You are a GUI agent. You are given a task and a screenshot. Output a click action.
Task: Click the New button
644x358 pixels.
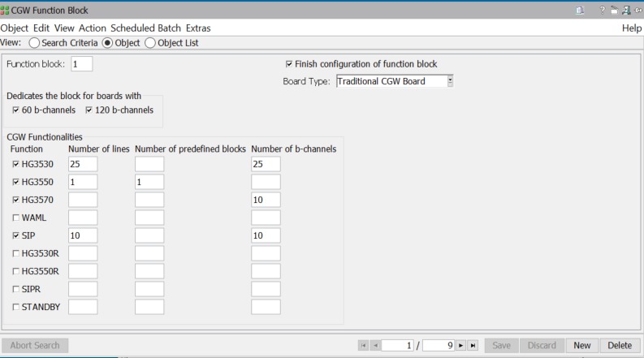(582, 346)
